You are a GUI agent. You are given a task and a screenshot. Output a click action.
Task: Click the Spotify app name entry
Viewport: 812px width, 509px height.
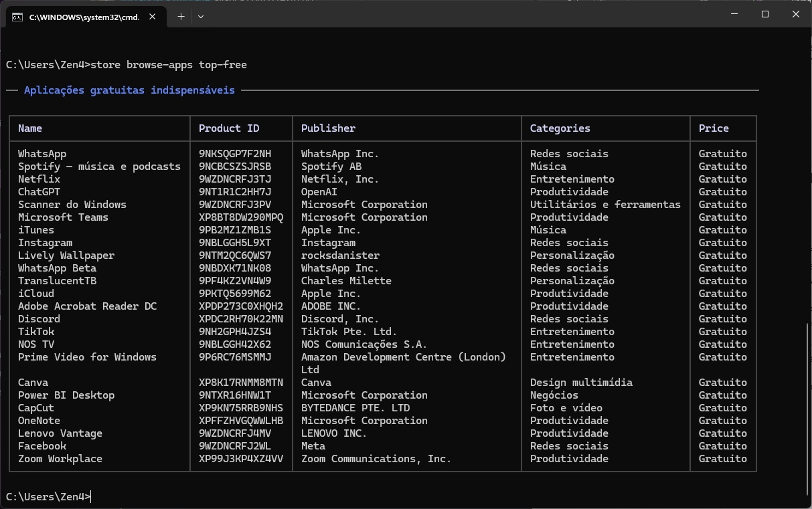99,167
